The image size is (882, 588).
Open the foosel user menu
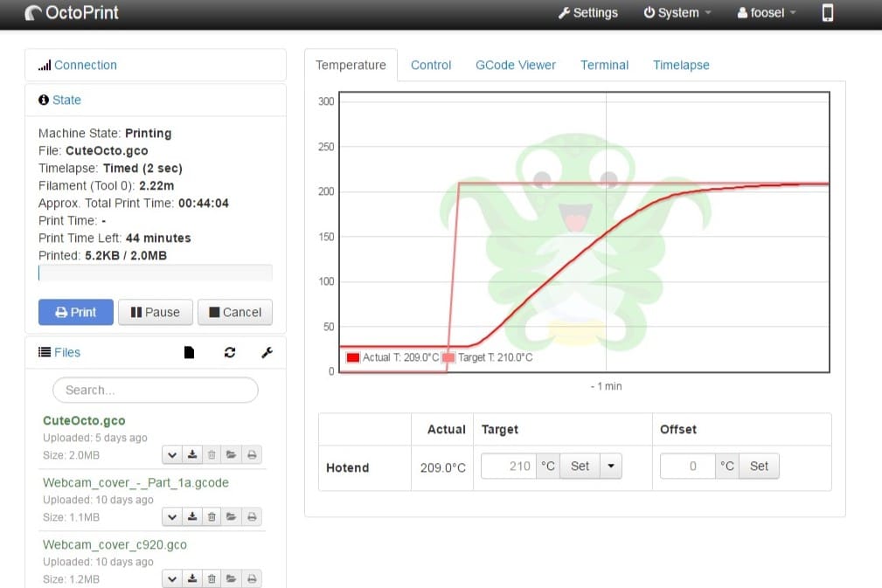coord(766,12)
